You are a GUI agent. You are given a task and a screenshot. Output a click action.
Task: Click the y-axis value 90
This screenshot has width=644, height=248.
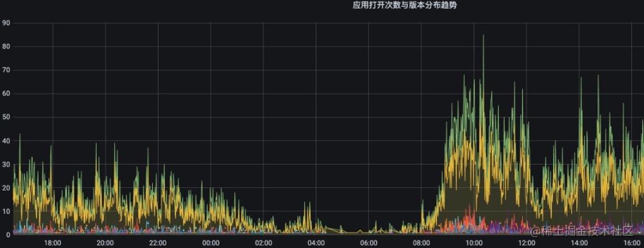tap(6, 23)
